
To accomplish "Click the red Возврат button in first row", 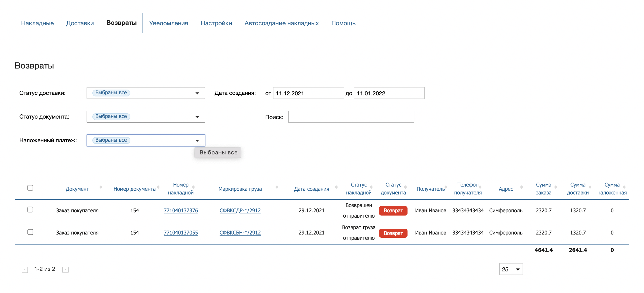I will [x=393, y=211].
